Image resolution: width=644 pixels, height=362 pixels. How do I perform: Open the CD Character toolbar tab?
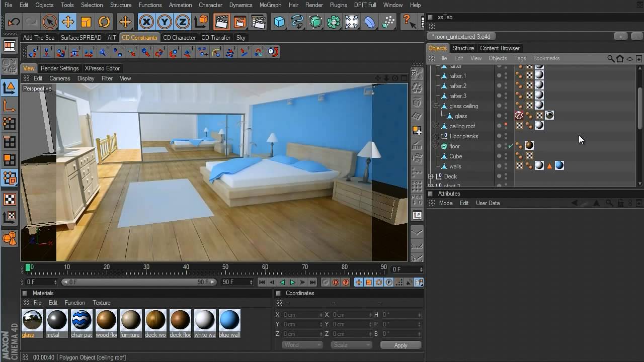[x=179, y=38]
